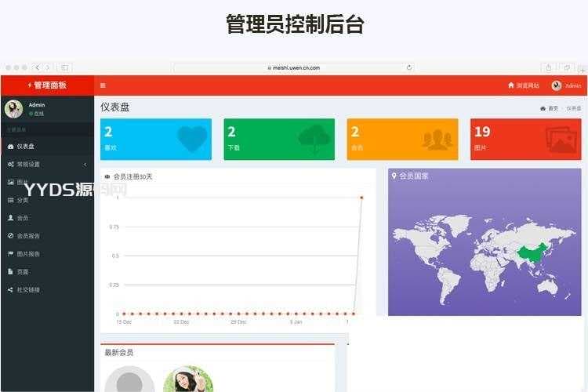Reload the page with browser refresh icon
This screenshot has height=392, width=588.
point(409,67)
